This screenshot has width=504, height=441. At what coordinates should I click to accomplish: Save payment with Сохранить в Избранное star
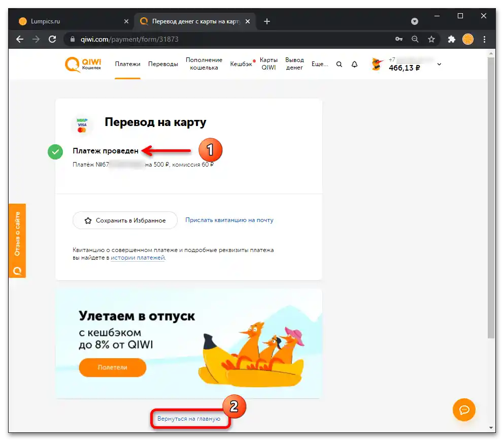124,220
